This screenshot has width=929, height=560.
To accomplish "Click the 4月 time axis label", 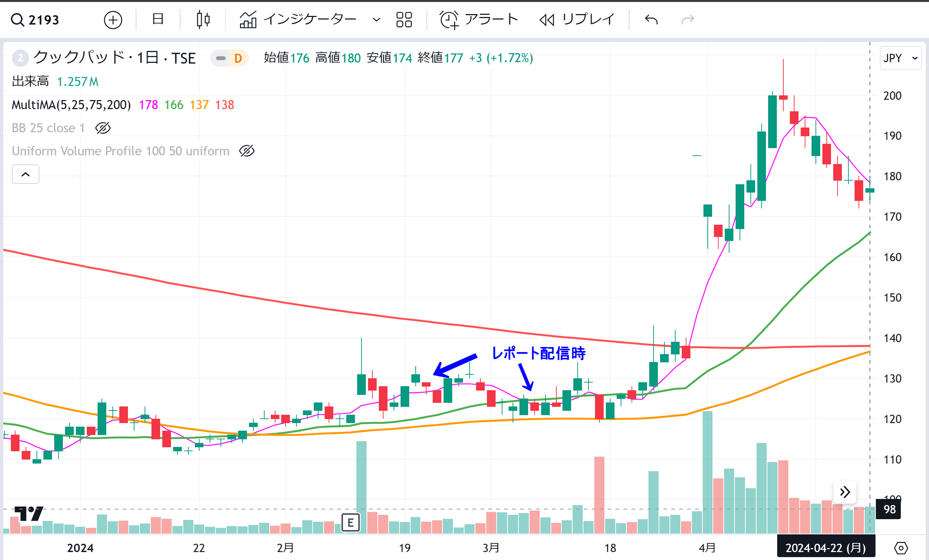I will coord(707,548).
